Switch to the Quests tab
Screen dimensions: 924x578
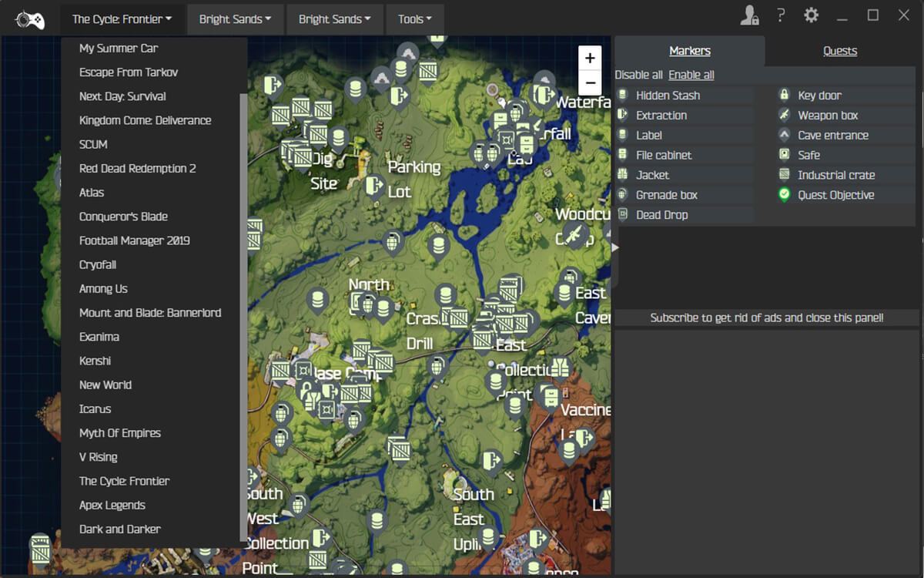point(840,51)
